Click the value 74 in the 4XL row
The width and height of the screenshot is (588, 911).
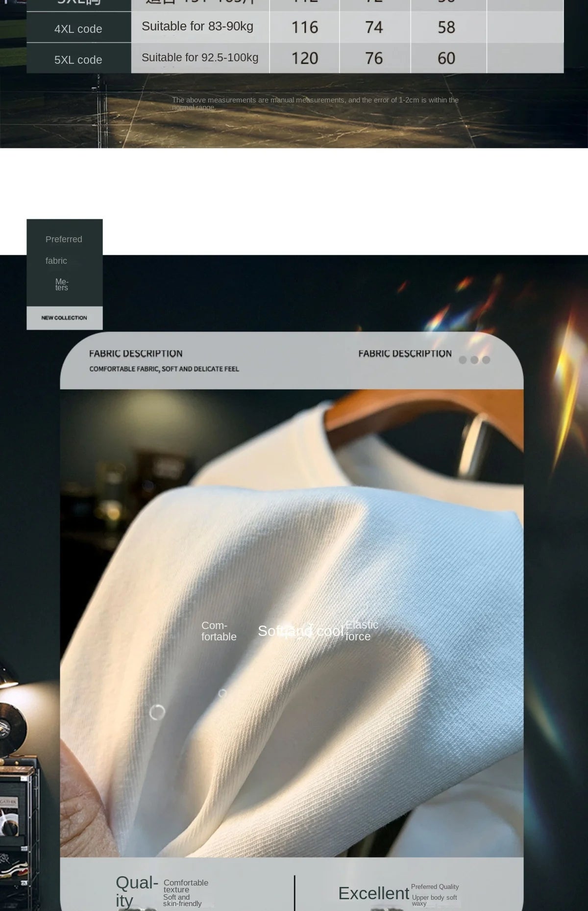pyautogui.click(x=374, y=27)
